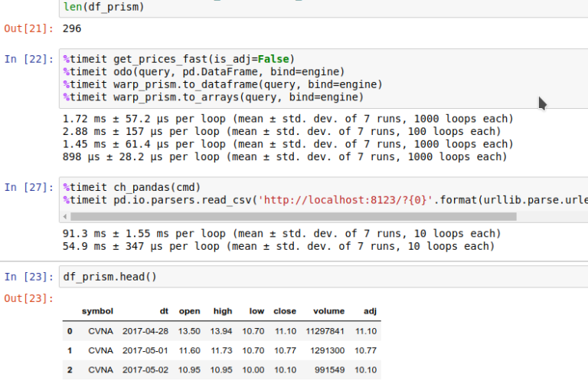Click the 296 output value

pos(72,28)
